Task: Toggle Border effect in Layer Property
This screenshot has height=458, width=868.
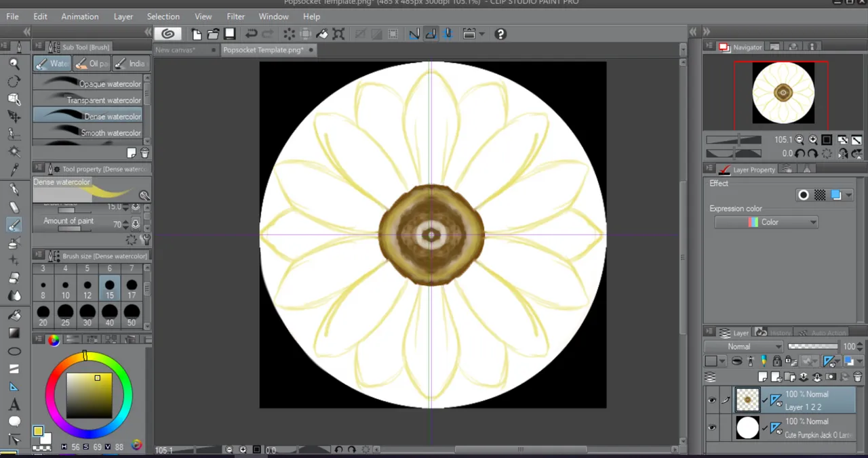Action: coord(804,195)
